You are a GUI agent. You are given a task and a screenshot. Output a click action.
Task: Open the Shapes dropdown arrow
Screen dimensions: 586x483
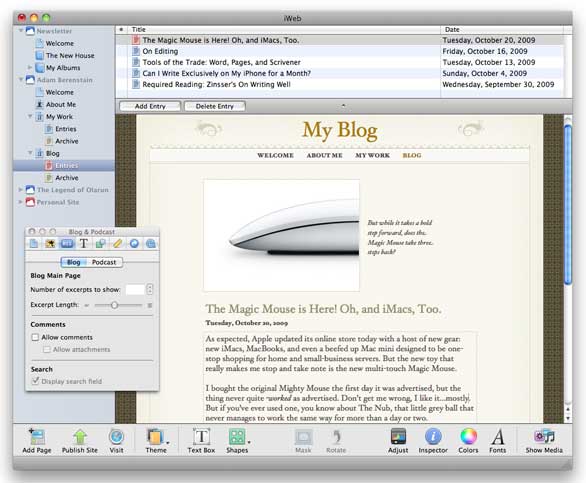(x=249, y=442)
